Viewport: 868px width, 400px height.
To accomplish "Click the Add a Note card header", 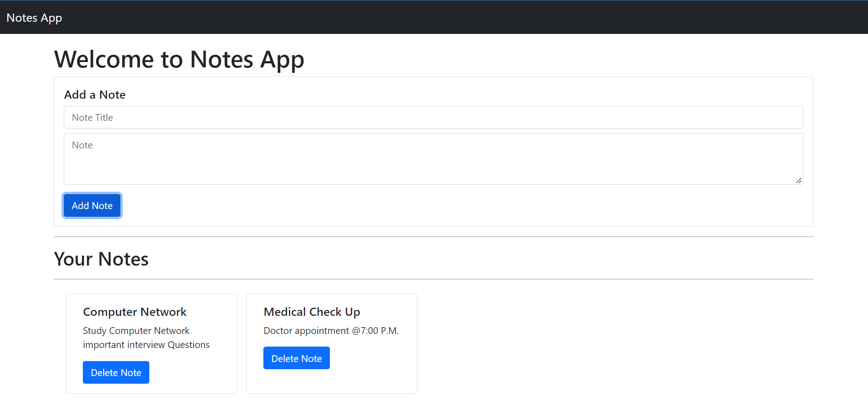I will point(95,94).
